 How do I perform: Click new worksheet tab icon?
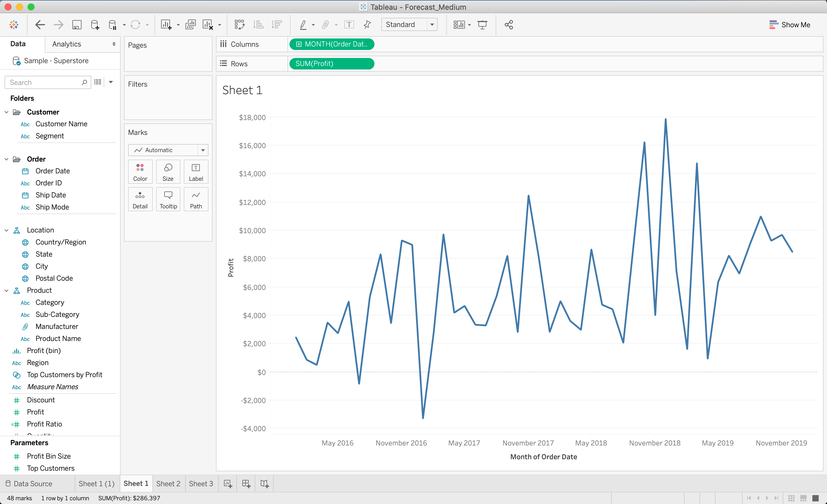228,484
